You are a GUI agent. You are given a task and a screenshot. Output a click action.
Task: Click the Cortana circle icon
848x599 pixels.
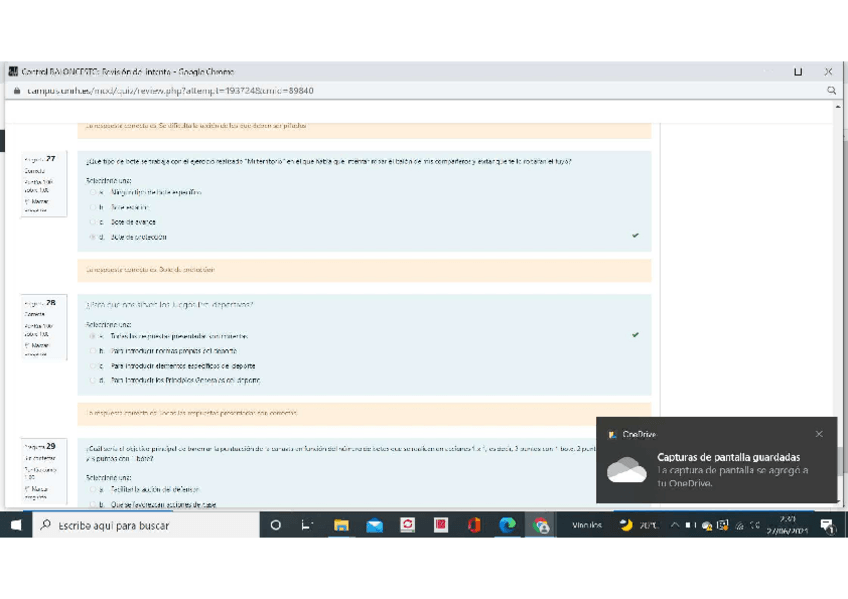click(x=276, y=525)
